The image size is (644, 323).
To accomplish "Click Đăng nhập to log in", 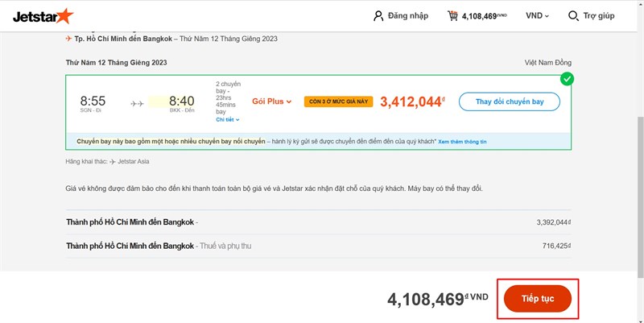I will [410, 15].
